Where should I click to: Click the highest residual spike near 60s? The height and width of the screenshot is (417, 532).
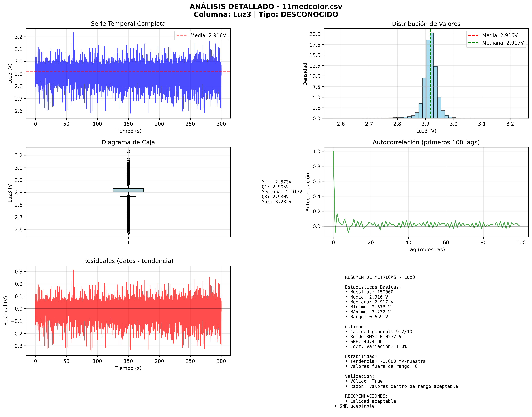coord(73,271)
